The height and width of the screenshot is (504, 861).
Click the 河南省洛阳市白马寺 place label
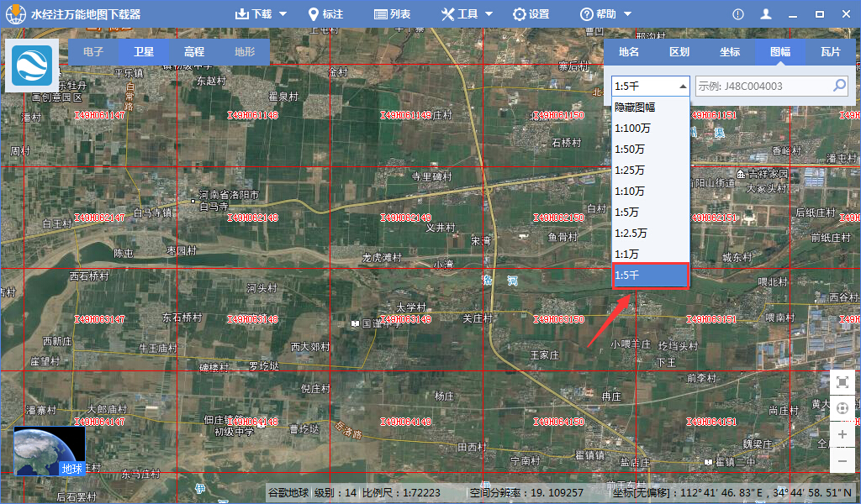229,201
